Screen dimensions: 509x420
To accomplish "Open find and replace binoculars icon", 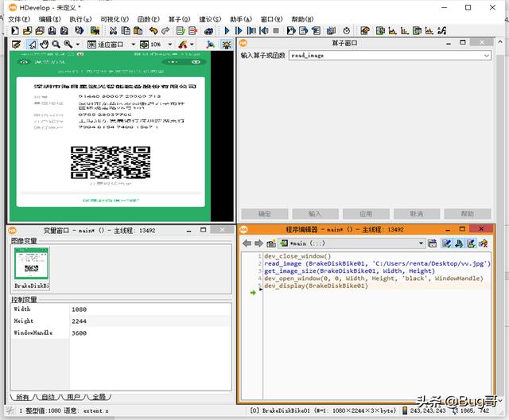I will [208, 31].
